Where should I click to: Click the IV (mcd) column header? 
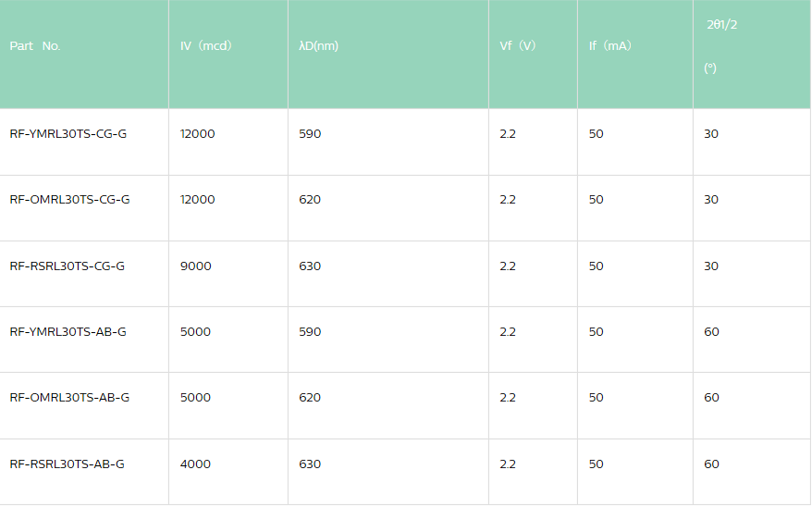click(206, 46)
